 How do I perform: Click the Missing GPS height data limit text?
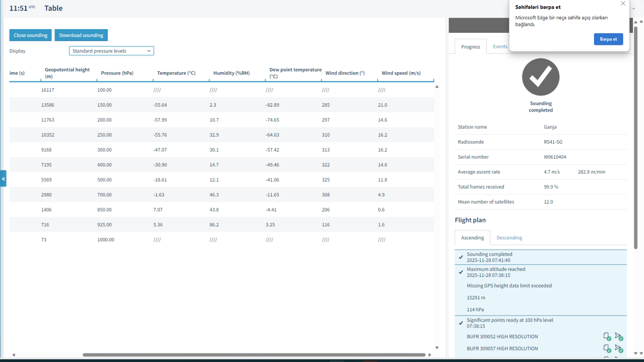pyautogui.click(x=509, y=286)
